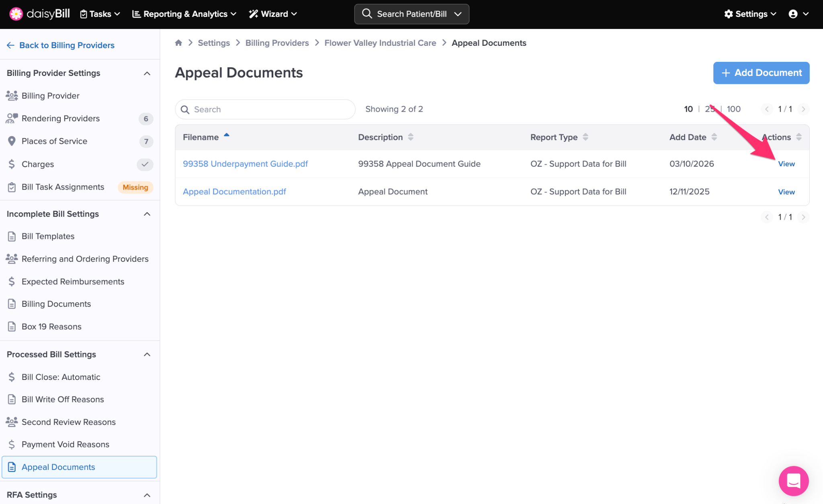View the Appeal Documentation.pdf row
Screen dimensions: 823x504
pos(786,192)
